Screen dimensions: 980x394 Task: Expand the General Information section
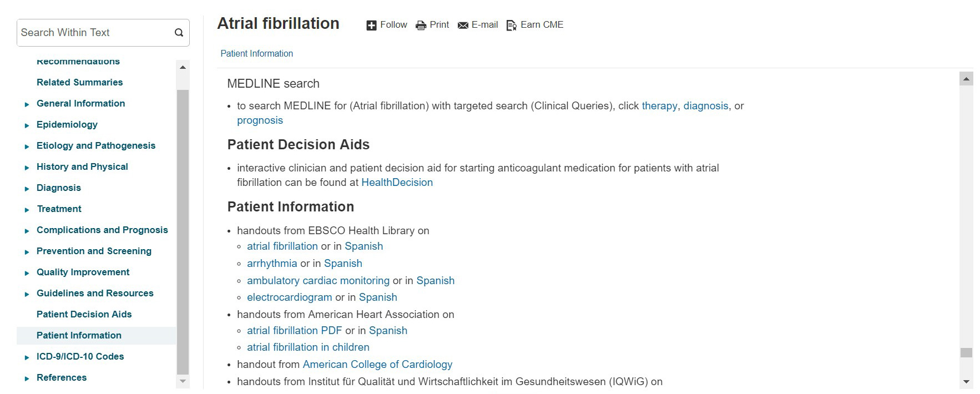[x=27, y=104]
